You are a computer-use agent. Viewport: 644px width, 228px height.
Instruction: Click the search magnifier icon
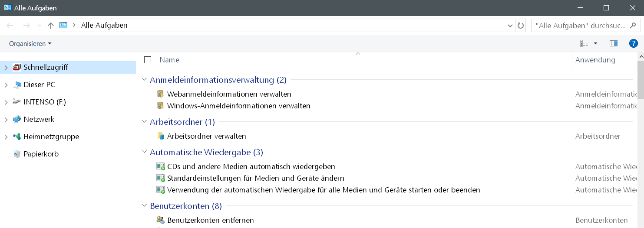pos(633,26)
